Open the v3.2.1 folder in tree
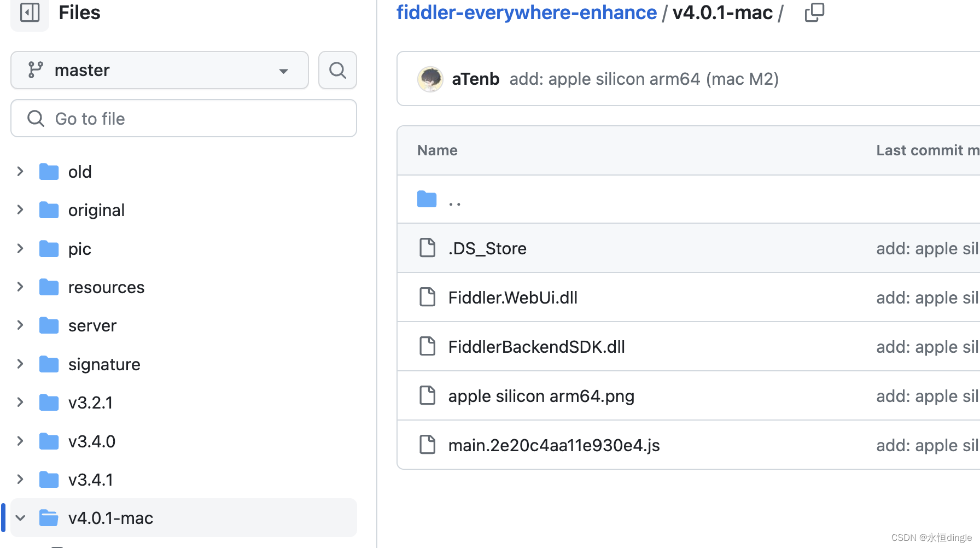 [x=90, y=403]
